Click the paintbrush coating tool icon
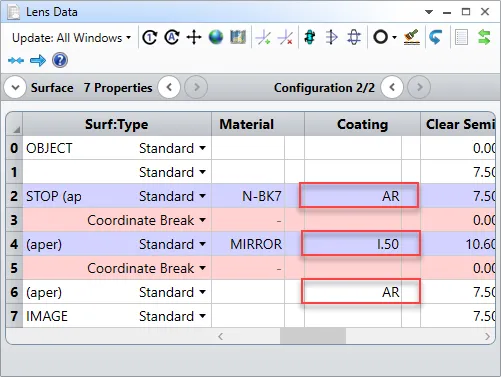Viewport: 501px width, 377px height. click(x=411, y=37)
